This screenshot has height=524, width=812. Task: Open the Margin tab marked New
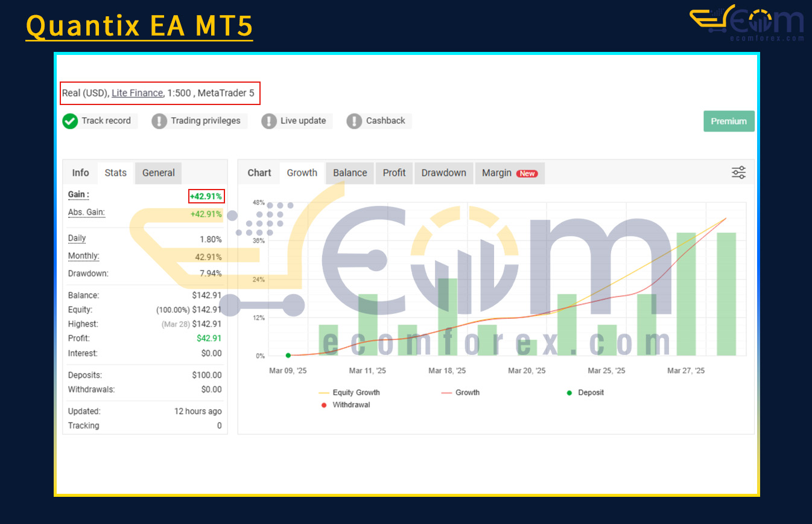(x=510, y=173)
